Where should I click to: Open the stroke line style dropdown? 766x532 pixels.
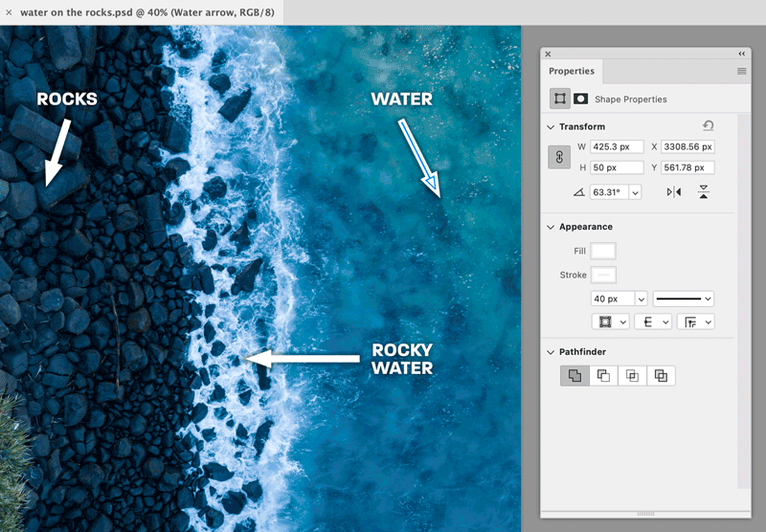click(x=684, y=299)
